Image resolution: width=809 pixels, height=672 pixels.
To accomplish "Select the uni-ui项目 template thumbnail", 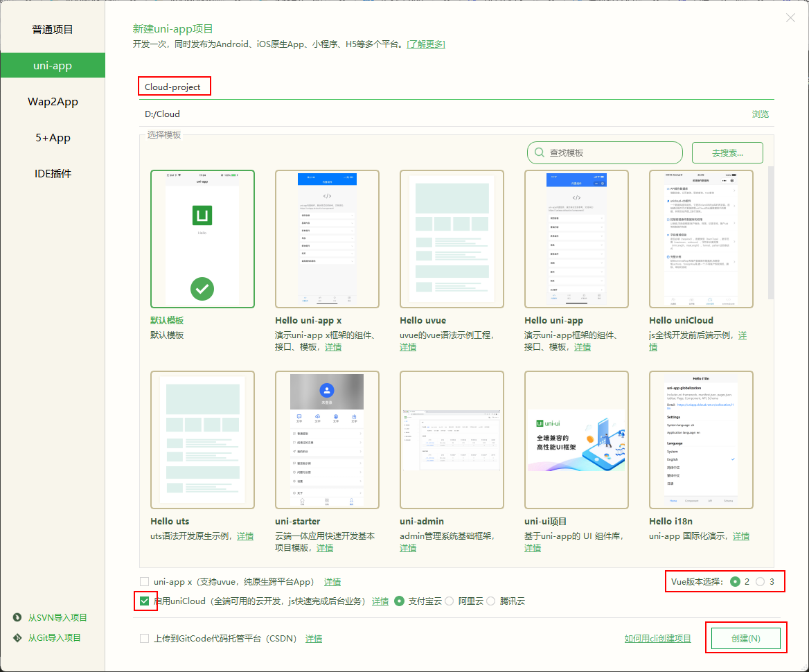I will (x=576, y=440).
